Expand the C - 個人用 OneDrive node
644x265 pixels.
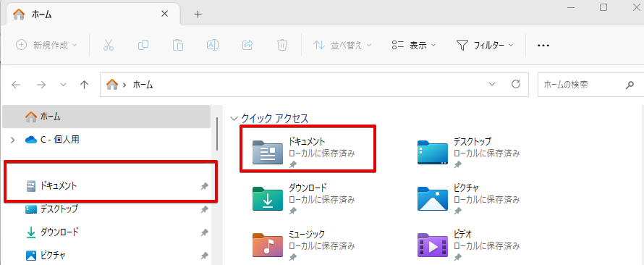point(13,140)
